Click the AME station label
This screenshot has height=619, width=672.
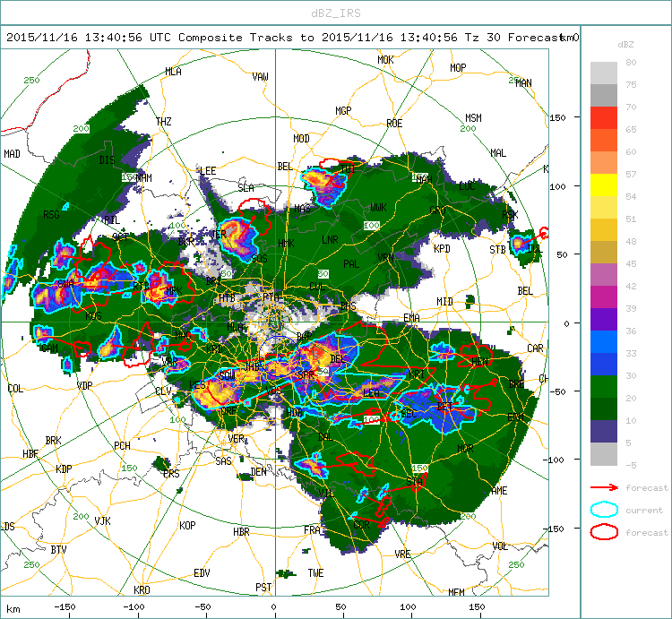[x=499, y=491]
